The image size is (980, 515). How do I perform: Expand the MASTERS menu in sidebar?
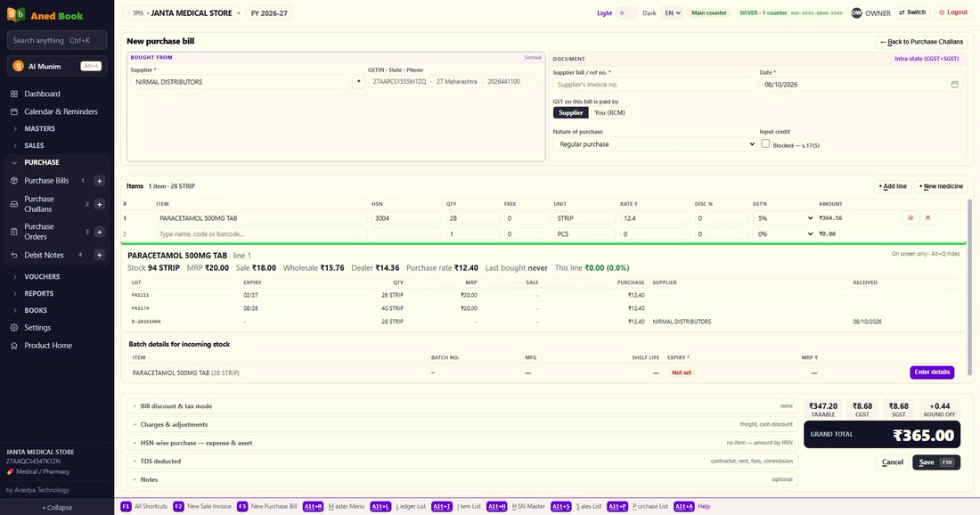(39, 128)
